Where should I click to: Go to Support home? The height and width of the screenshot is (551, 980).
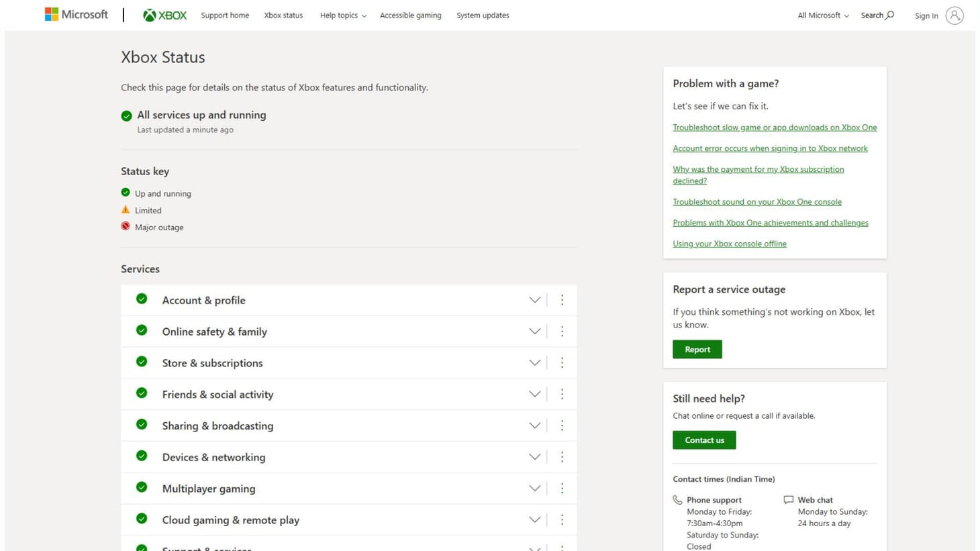224,15
